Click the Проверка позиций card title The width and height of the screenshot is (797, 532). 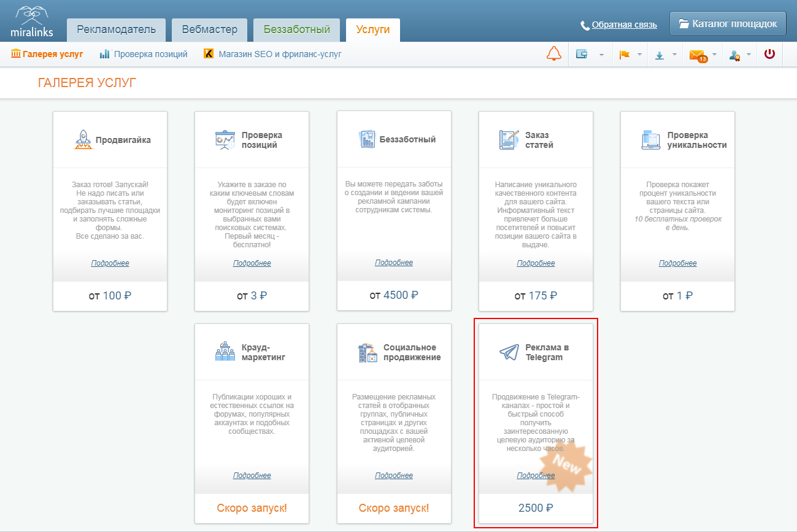262,140
